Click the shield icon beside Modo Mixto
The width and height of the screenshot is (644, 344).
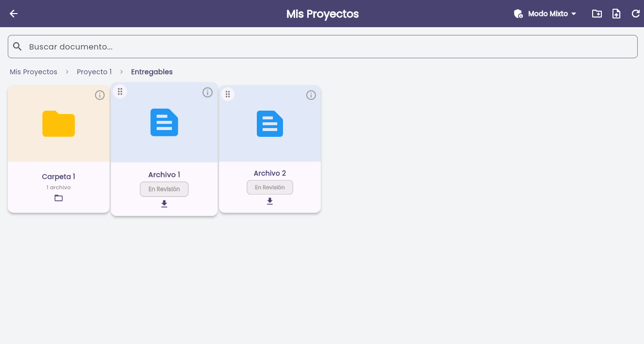pyautogui.click(x=518, y=14)
